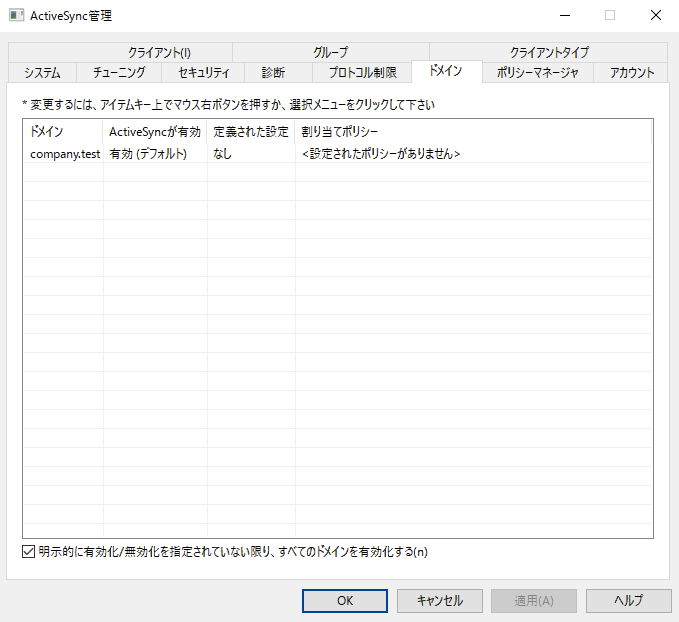
Task: Click the ActiveSyncが有効 column header
Action: (x=154, y=132)
